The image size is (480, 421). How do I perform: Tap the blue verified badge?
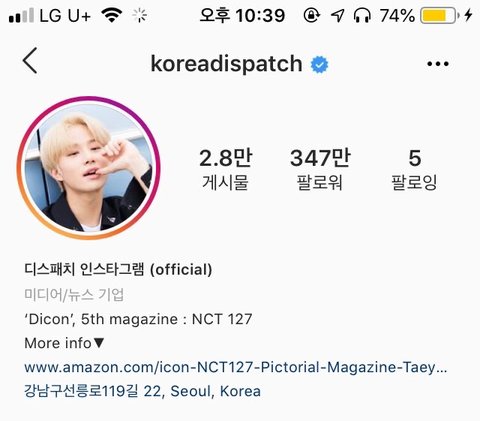(319, 65)
